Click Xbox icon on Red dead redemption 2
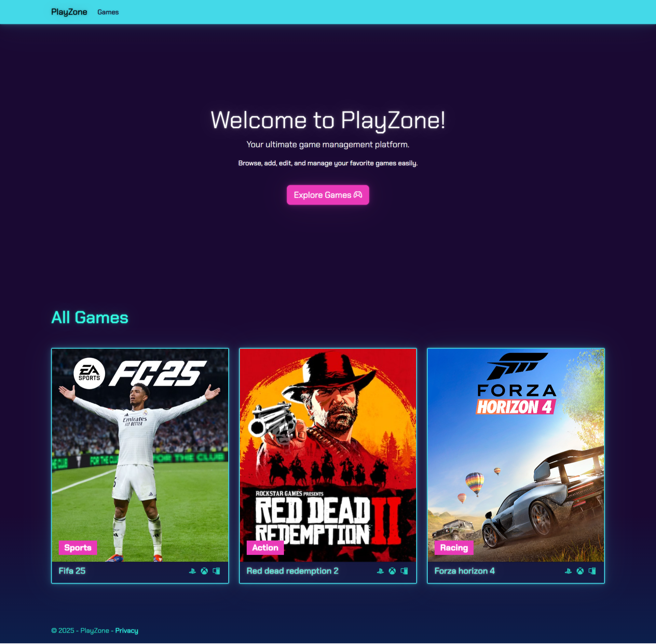 pos(392,571)
